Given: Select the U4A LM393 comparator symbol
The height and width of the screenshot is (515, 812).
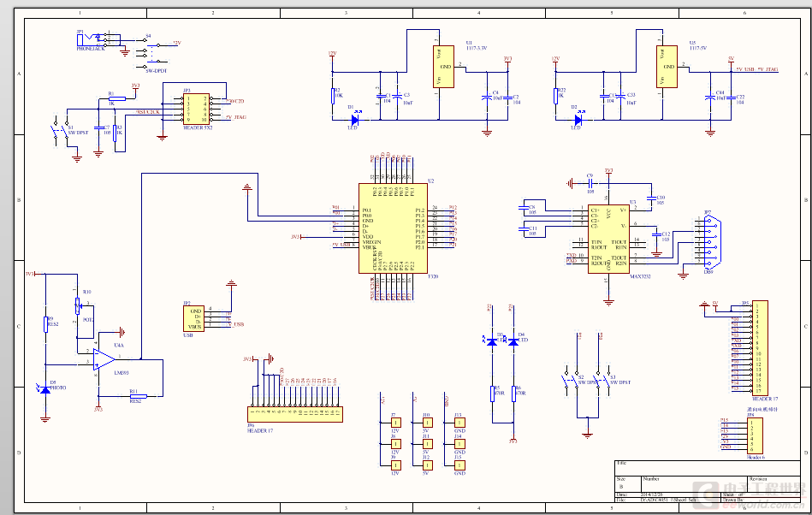Looking at the screenshot, I should (104, 359).
